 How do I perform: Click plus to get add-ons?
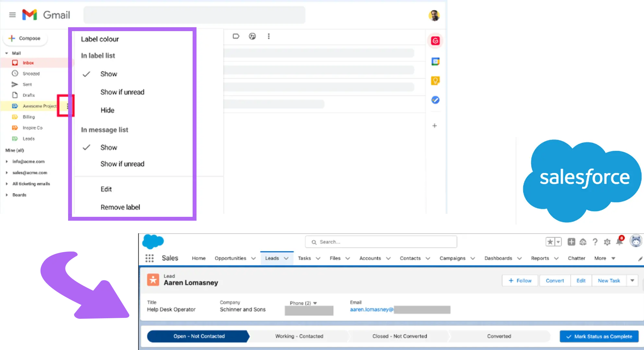pyautogui.click(x=435, y=126)
